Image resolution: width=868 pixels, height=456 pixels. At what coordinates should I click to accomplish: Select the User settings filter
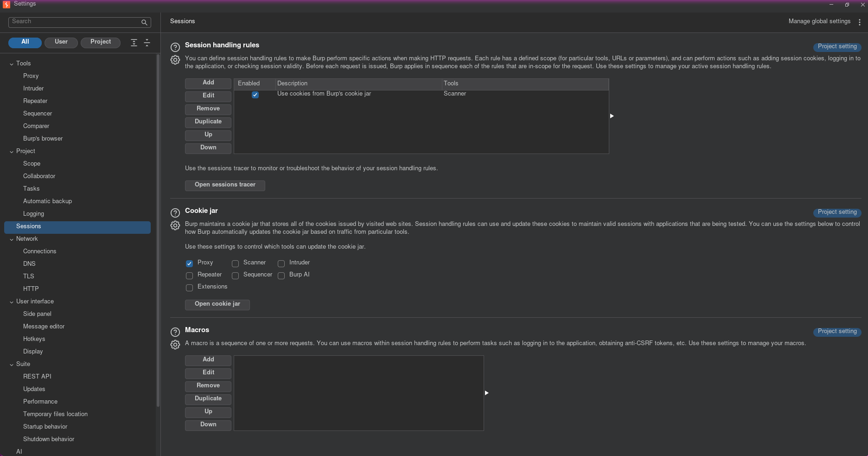[x=61, y=42]
